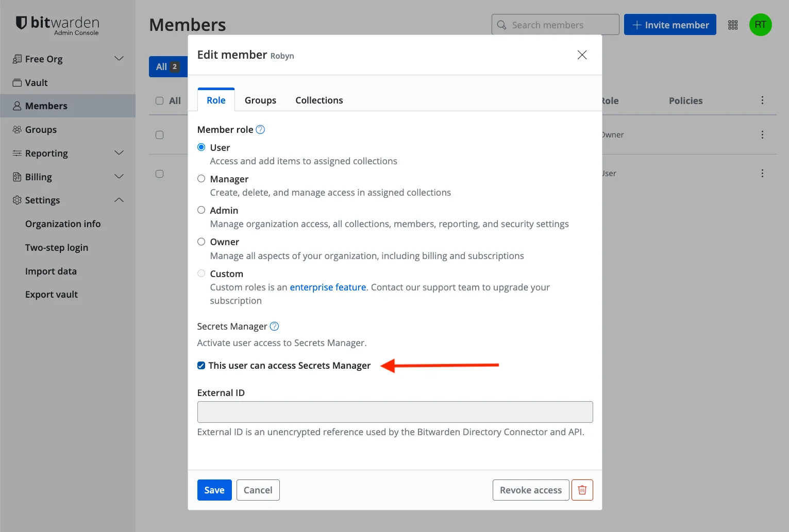
Task: Select the Manager role radio button
Action: point(201,178)
